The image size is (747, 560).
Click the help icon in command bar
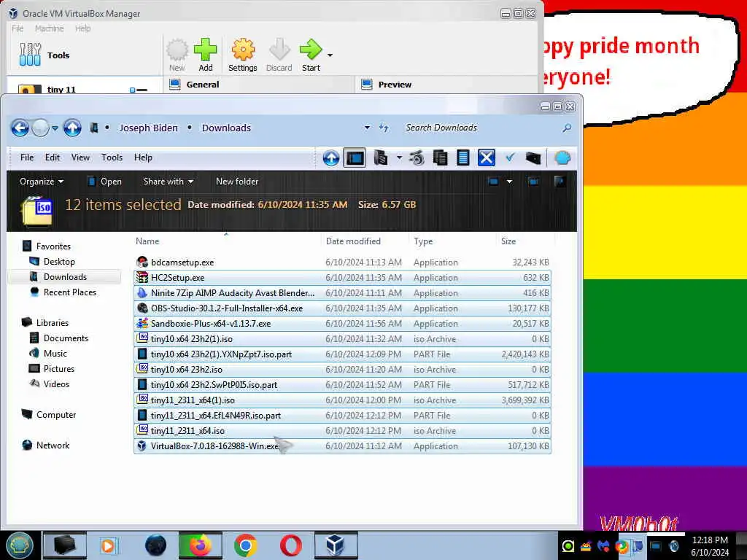point(560,182)
